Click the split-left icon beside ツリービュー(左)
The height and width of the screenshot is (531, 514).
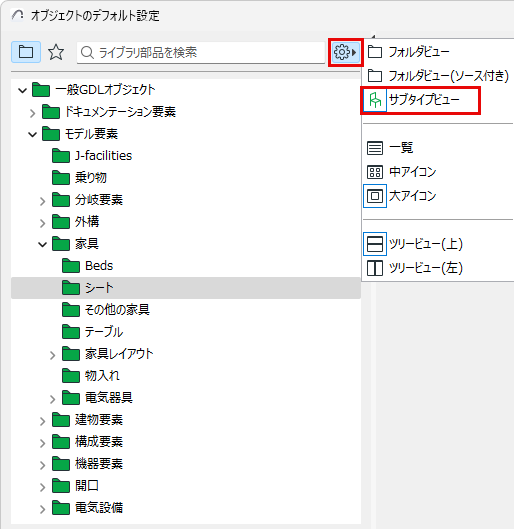(375, 268)
